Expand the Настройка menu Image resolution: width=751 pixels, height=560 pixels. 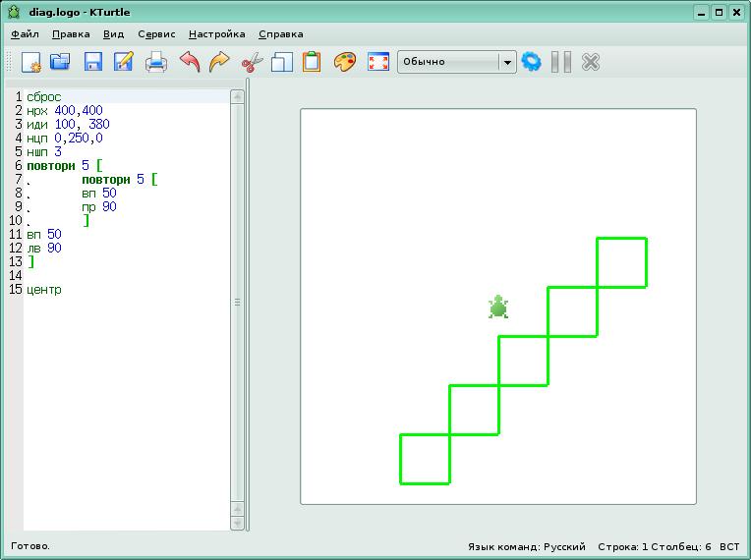coord(217,33)
